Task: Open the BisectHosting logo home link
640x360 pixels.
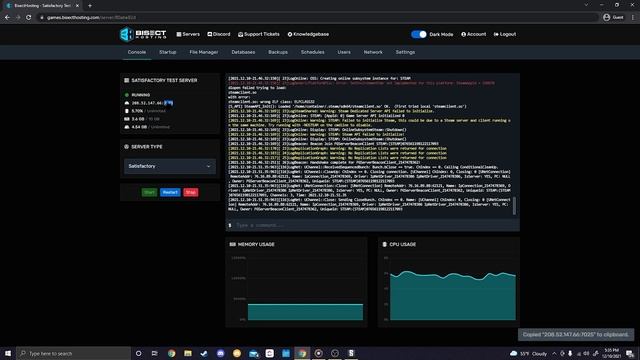Action: coord(143,34)
